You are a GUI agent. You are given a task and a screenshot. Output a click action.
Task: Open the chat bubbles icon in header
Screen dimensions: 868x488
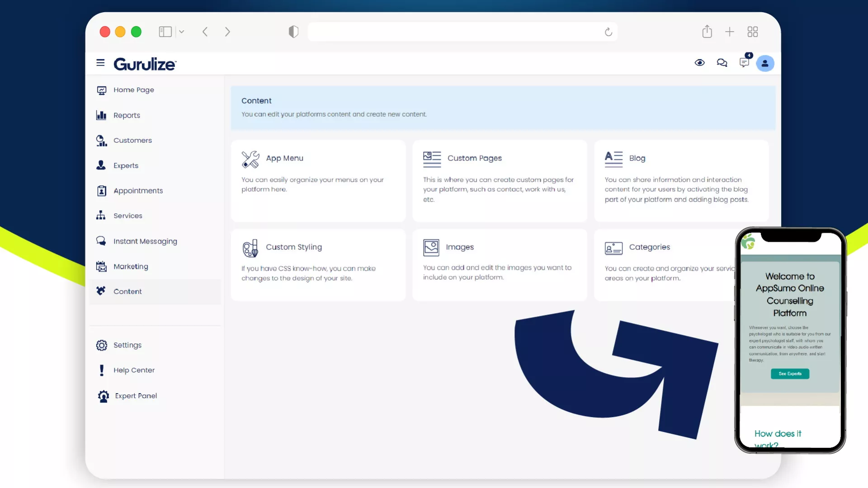click(x=722, y=63)
